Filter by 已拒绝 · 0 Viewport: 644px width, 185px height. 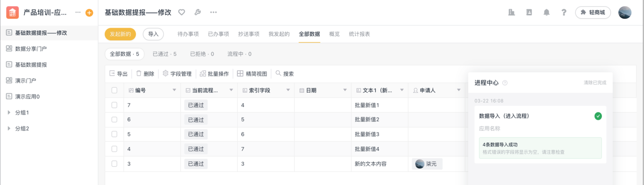(x=202, y=54)
